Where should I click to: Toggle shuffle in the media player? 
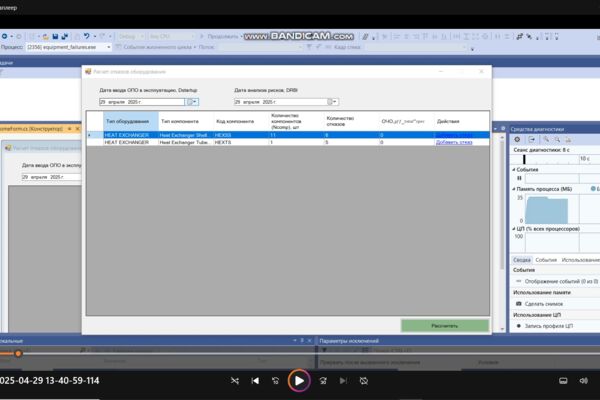point(235,380)
